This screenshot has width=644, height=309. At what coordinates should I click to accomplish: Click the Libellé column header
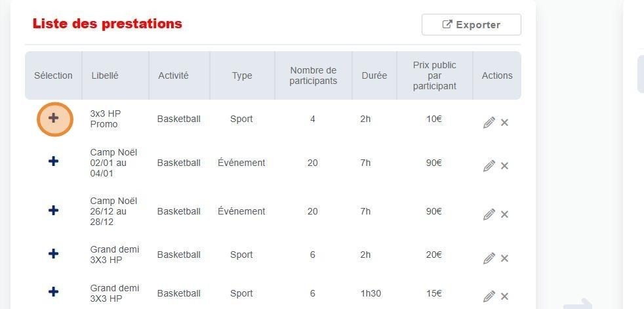(x=105, y=75)
